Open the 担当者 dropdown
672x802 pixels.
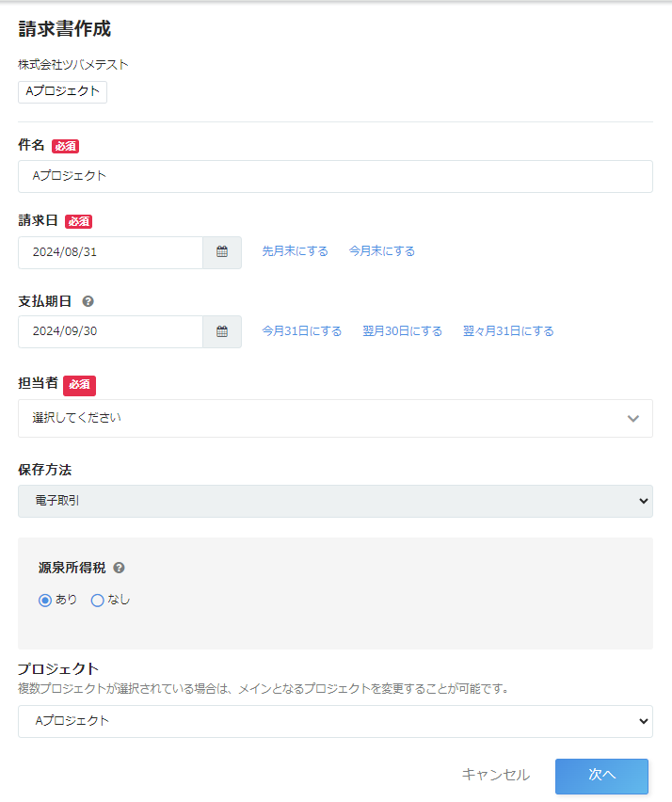point(335,418)
